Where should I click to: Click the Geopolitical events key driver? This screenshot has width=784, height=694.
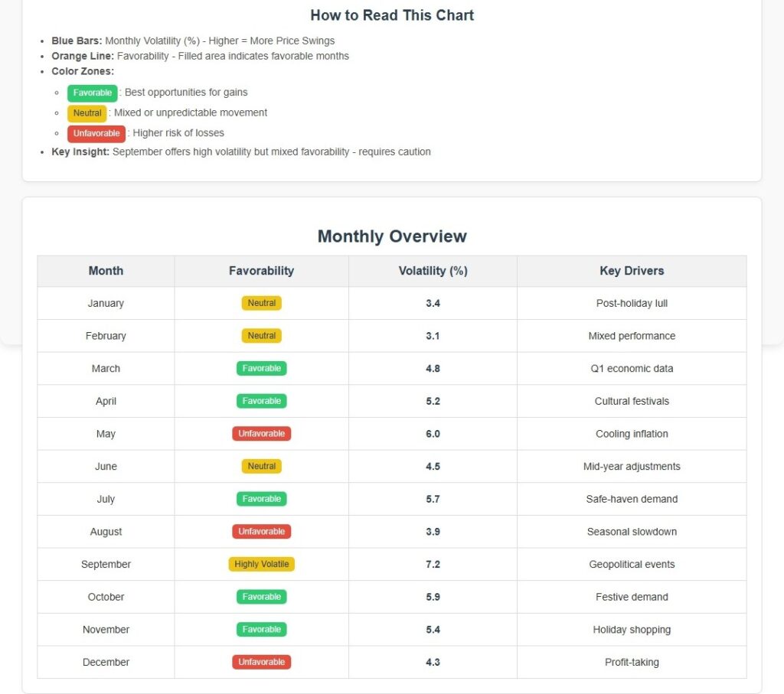632,564
